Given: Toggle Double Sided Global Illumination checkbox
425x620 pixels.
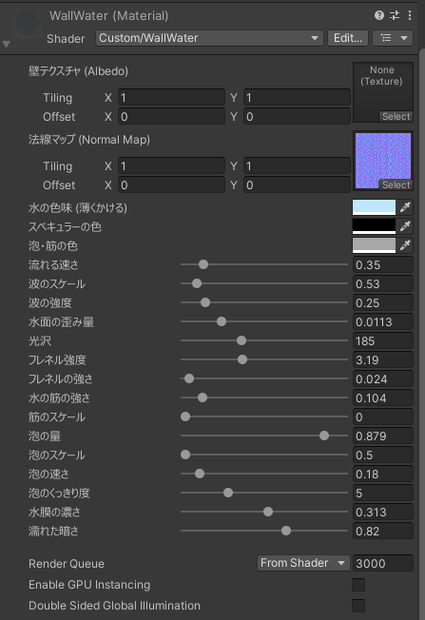Looking at the screenshot, I should (x=358, y=605).
